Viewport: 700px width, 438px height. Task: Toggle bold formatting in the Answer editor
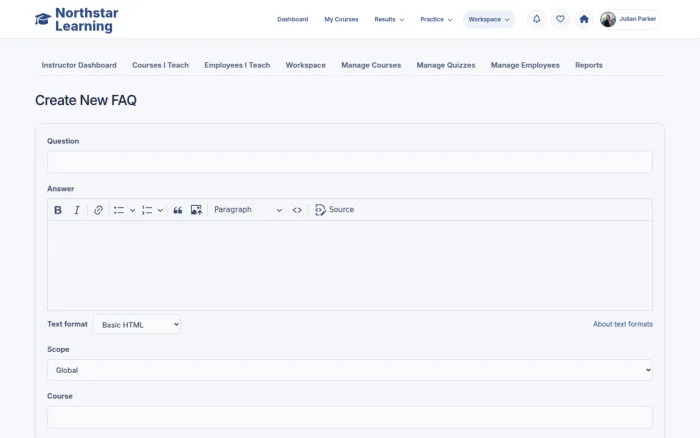(x=58, y=210)
